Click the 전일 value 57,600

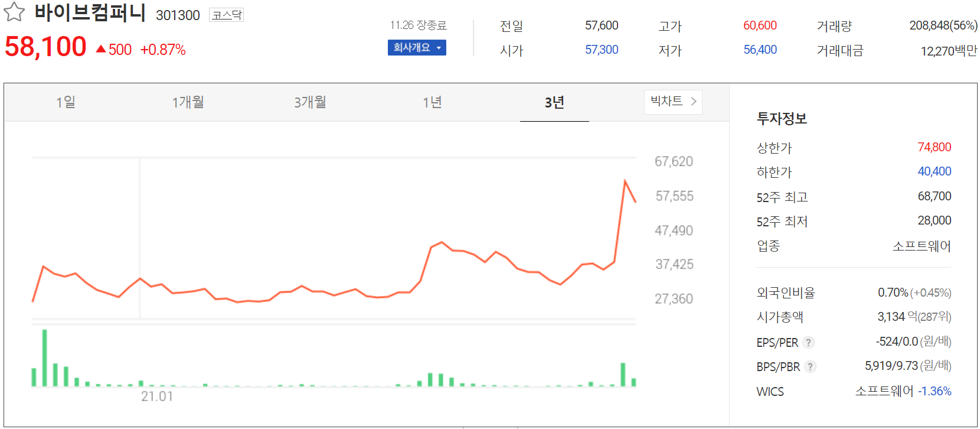tap(602, 25)
